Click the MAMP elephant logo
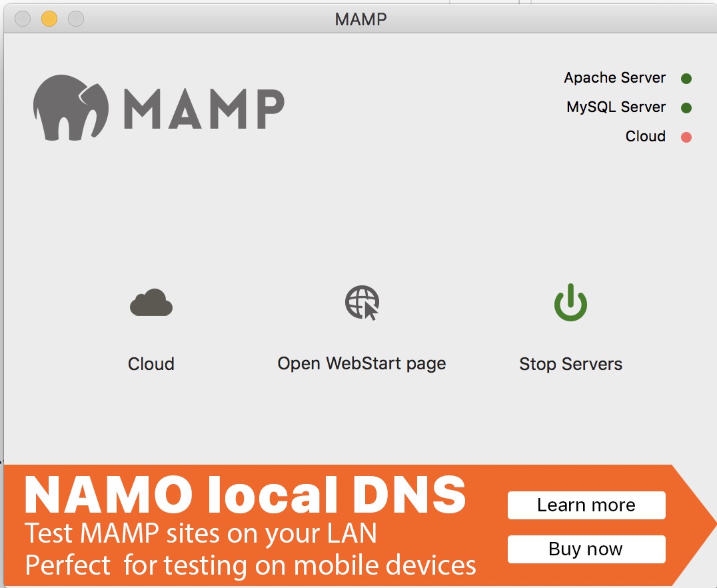 pos(71,107)
